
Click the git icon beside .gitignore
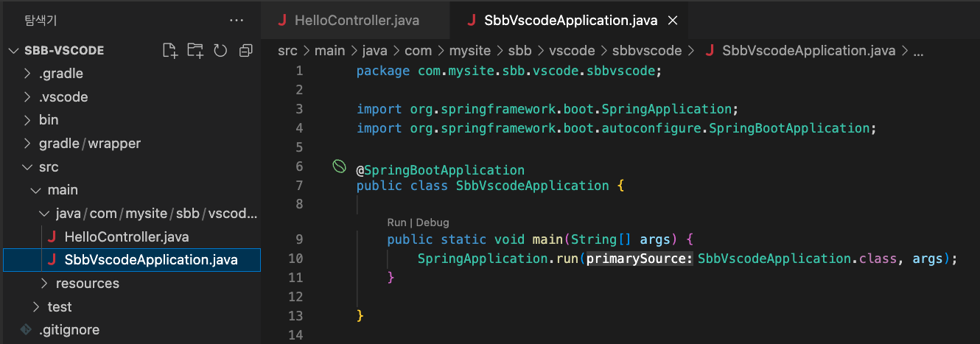[27, 329]
